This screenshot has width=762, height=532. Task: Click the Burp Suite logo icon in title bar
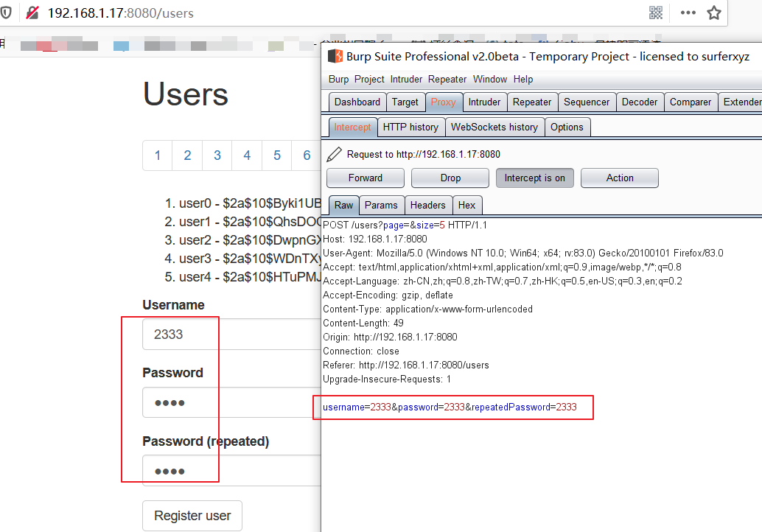(335, 56)
